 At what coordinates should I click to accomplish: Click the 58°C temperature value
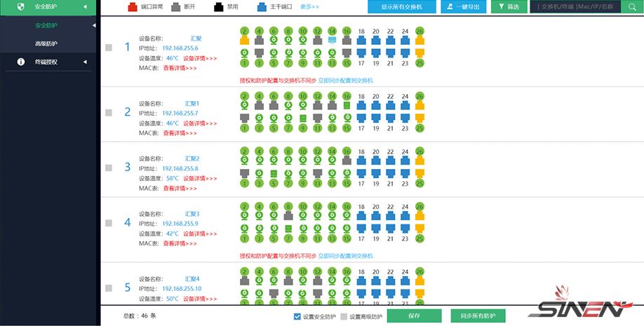173,179
